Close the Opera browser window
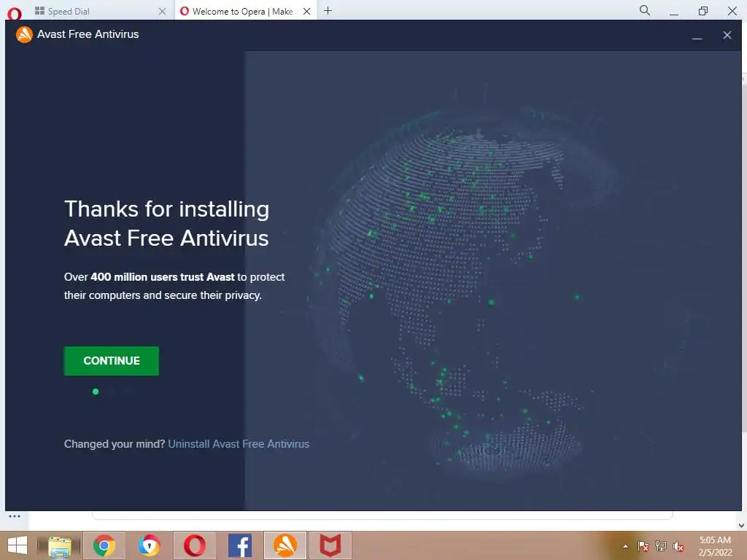Screen dimensions: 747x560 [x=732, y=11]
